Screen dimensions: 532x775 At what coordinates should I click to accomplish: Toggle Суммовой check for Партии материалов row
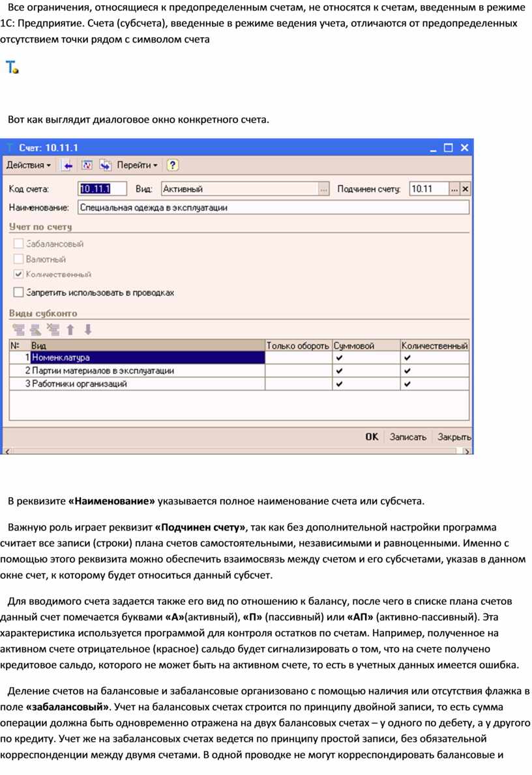click(339, 371)
